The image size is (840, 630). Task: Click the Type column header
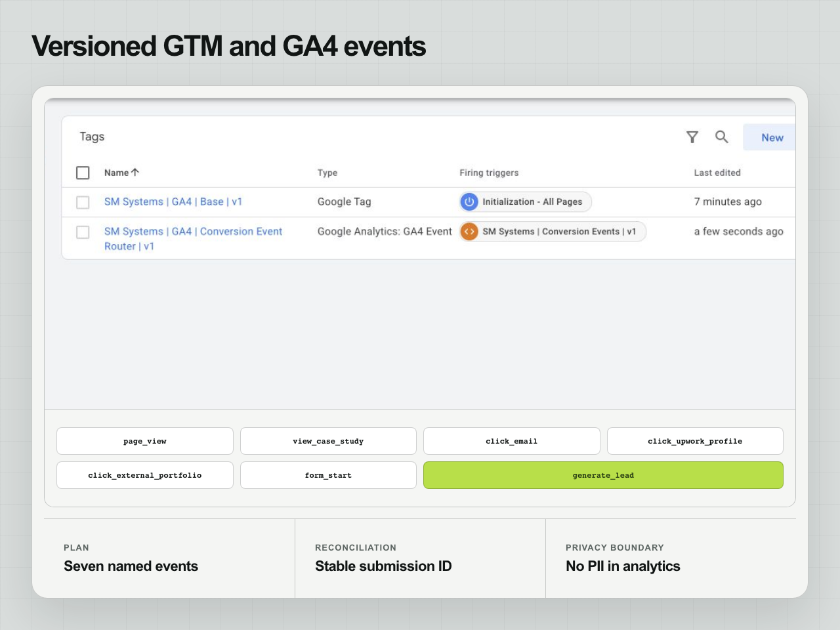pyautogui.click(x=327, y=173)
